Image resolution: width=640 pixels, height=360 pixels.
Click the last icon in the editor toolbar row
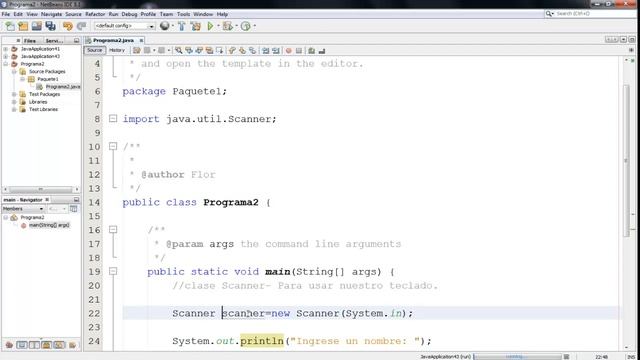click(322, 51)
